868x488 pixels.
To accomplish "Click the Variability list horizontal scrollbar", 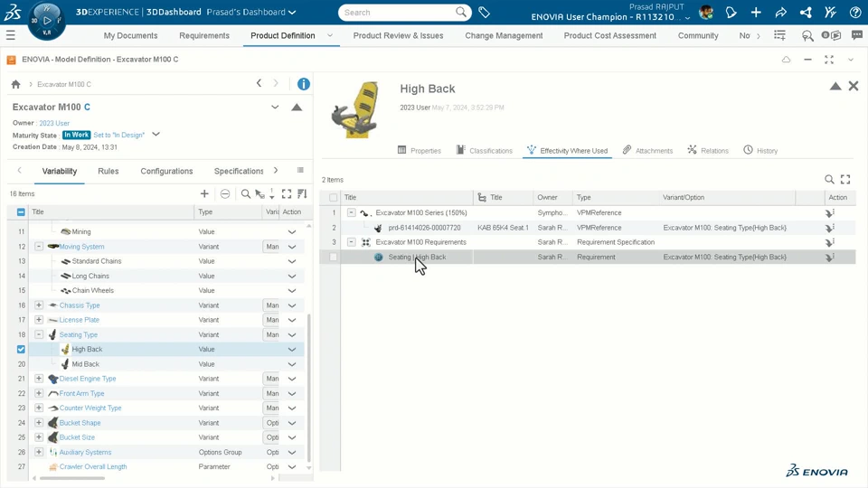I will [x=72, y=478].
